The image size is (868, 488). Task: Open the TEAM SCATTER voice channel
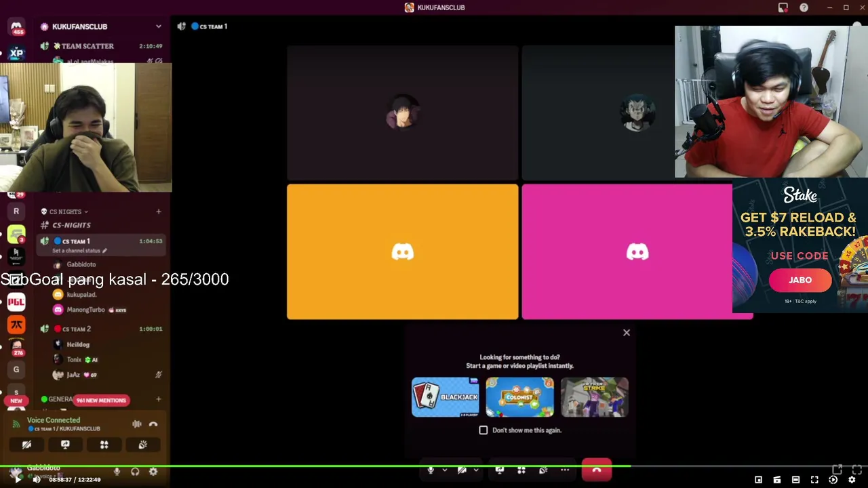pos(102,46)
